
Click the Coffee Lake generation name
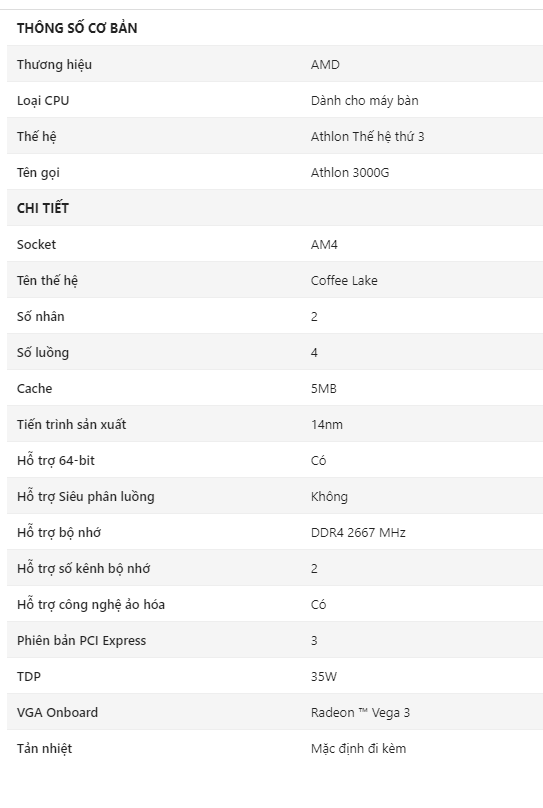tap(344, 280)
